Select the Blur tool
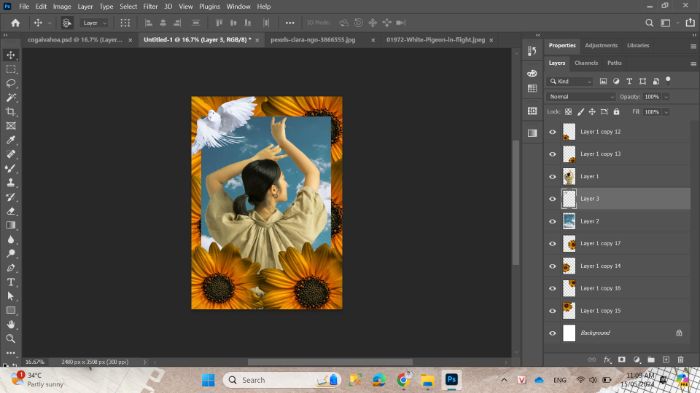This screenshot has width=700, height=393. pos(11,239)
